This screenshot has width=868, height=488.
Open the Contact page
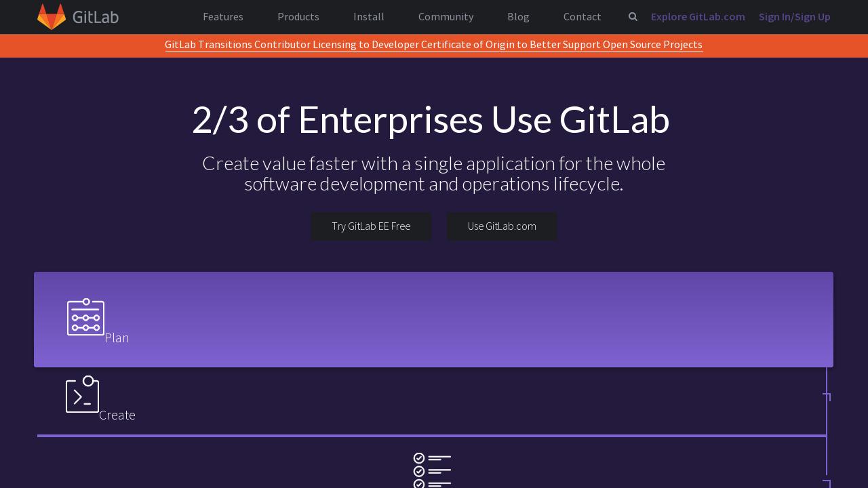(x=583, y=17)
